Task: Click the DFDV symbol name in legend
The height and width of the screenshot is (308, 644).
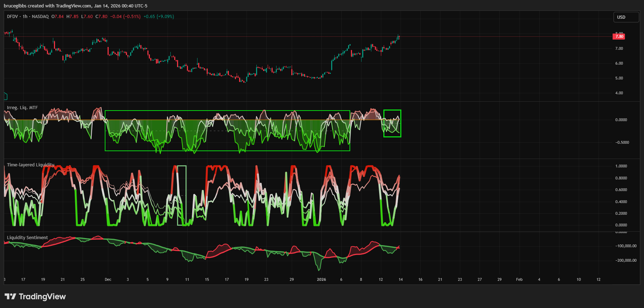Action: click(12, 17)
